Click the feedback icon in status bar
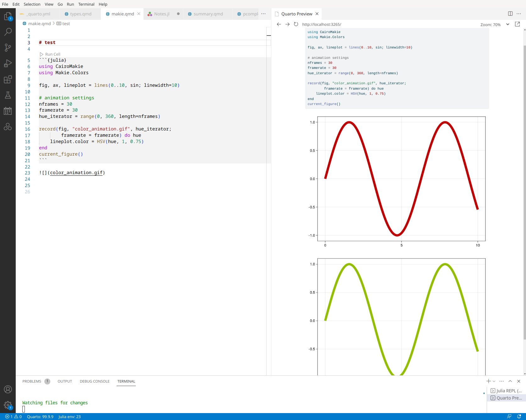This screenshot has width=526, height=420. pos(509,417)
